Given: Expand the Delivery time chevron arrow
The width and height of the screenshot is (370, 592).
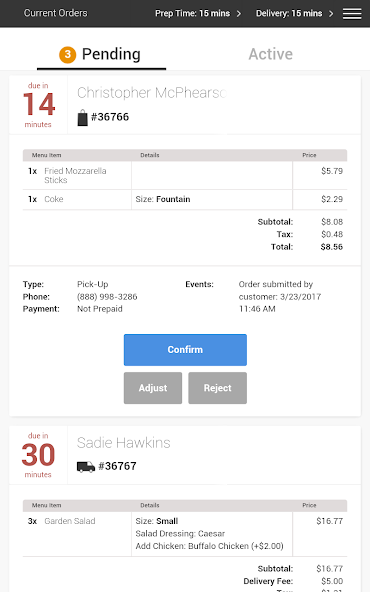Looking at the screenshot, I should [x=331, y=14].
